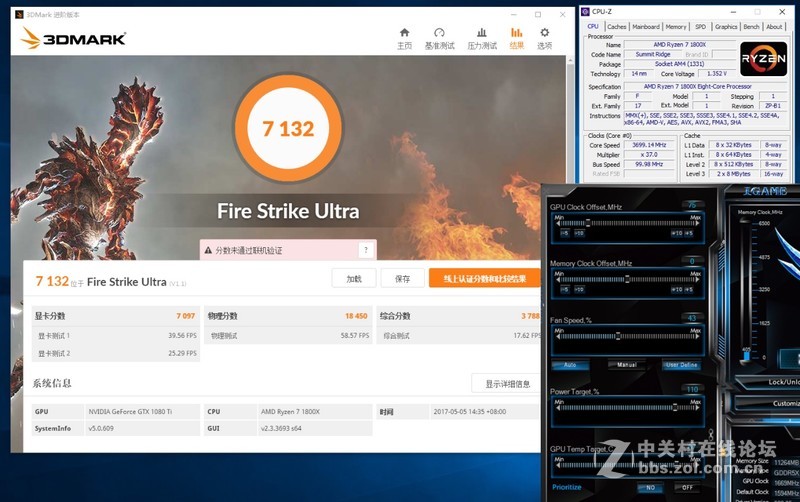The height and width of the screenshot is (502, 800).
Task: Click the CPU-Z Name field AMD Ryzen 7 1800X
Action: click(680, 44)
